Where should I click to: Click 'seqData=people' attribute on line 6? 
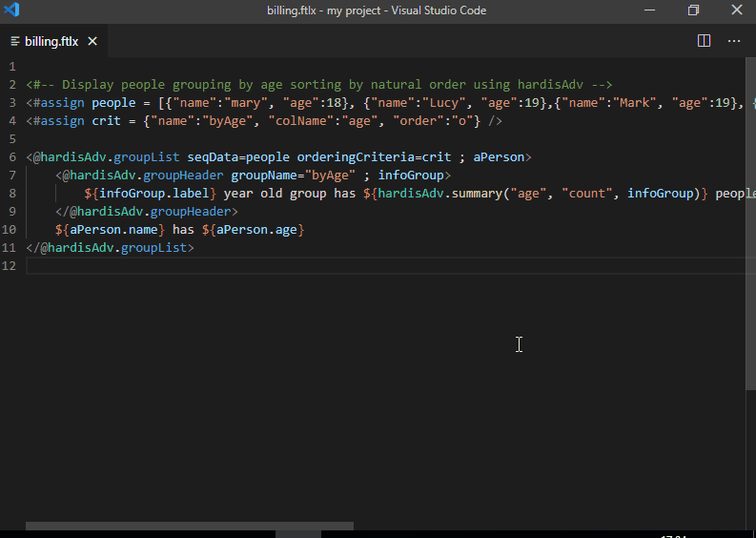pos(238,157)
